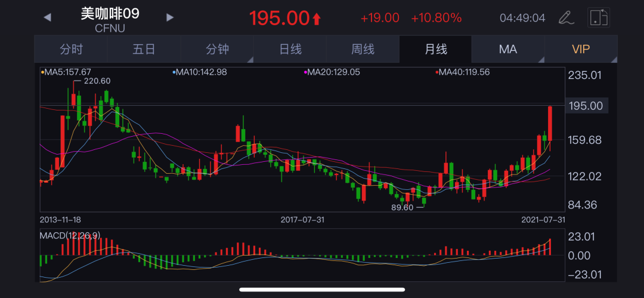Select the 月线 monthly chart tab

point(435,50)
